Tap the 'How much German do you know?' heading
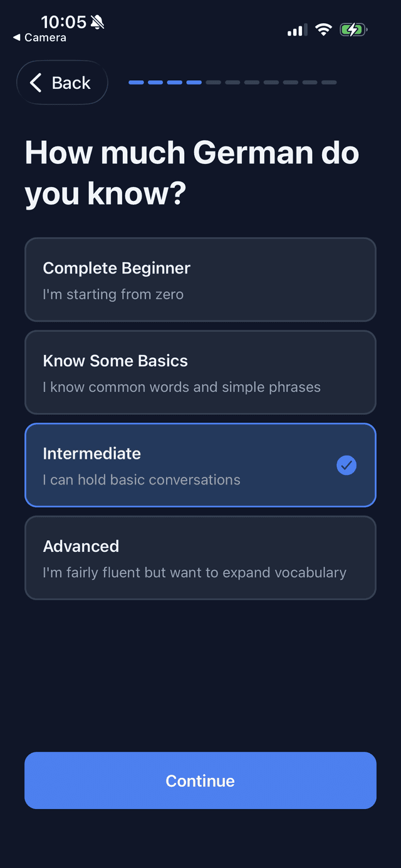 coord(192,173)
